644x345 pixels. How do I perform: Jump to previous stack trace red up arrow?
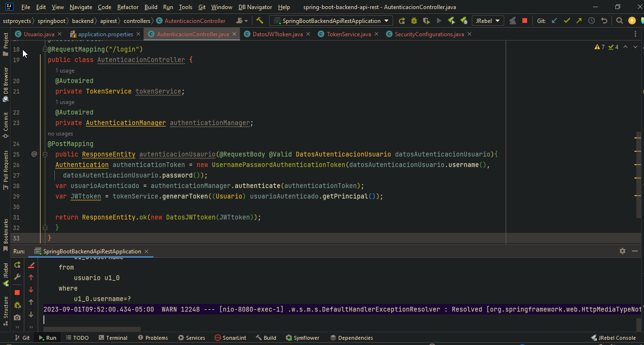click(31, 277)
